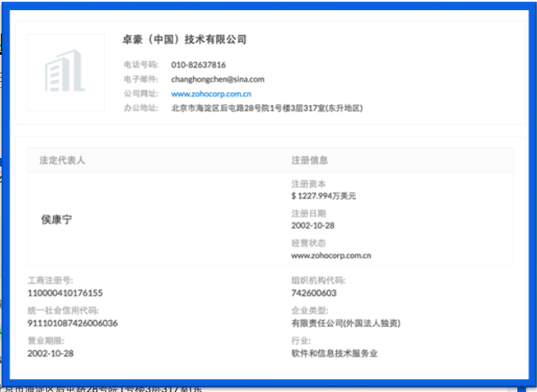
Task: Click the registration number 110000410176155
Action: [65, 293]
